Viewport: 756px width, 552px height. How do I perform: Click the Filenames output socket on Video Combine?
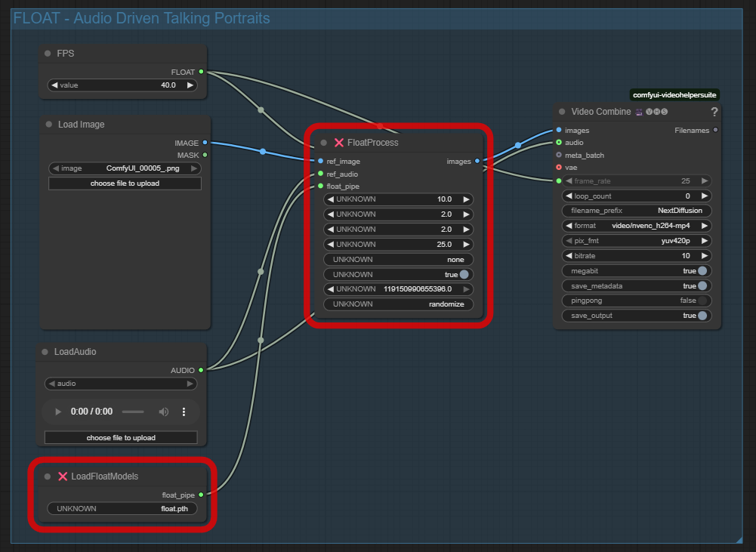[715, 130]
